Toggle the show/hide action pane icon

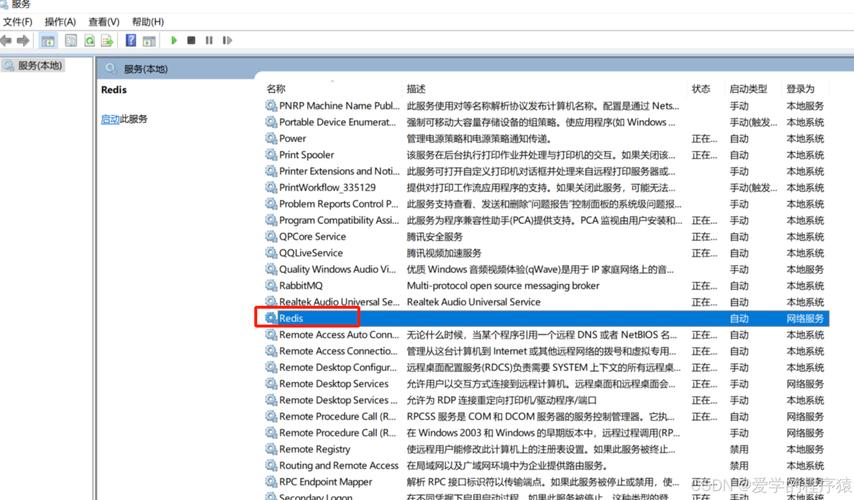[149, 40]
